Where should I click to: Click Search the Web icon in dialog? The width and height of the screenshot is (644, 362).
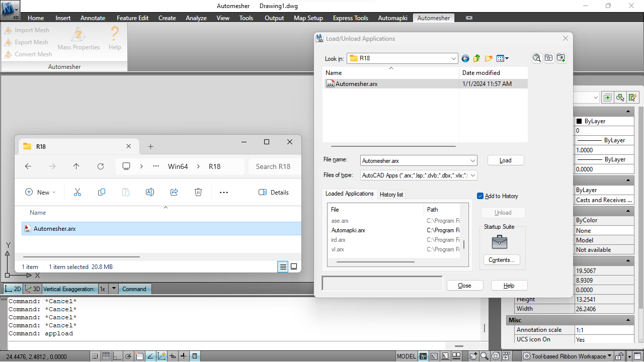(x=537, y=58)
